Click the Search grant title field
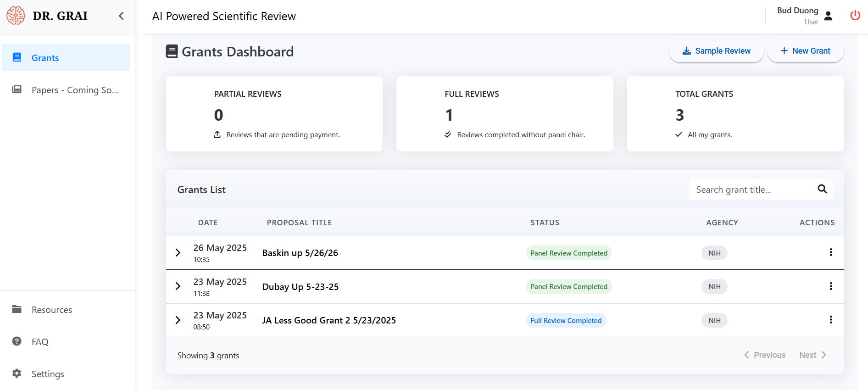This screenshot has height=390, width=868. (x=752, y=189)
